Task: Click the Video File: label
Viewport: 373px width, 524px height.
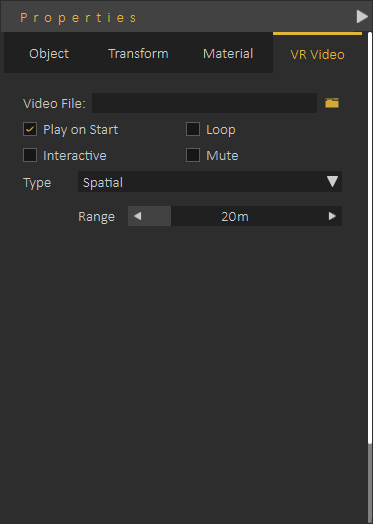Action: click(x=54, y=104)
